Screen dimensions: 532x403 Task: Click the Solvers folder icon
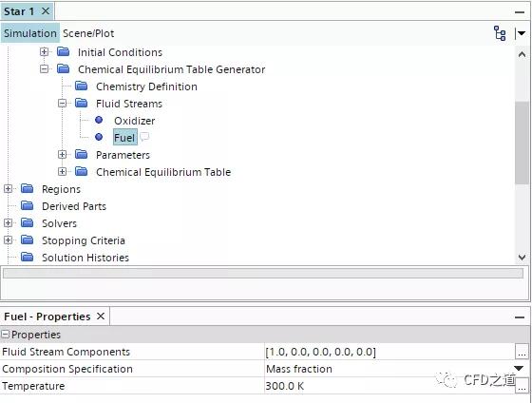[x=28, y=222]
